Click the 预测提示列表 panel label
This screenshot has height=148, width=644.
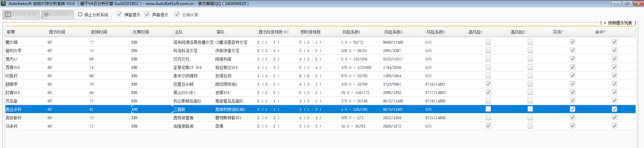pos(620,23)
